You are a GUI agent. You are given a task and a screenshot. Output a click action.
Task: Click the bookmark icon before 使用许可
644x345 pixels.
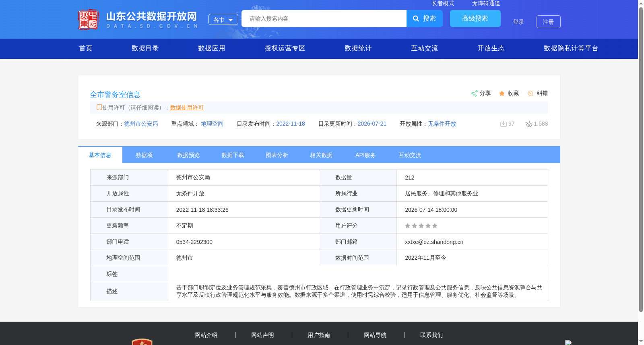(99, 107)
